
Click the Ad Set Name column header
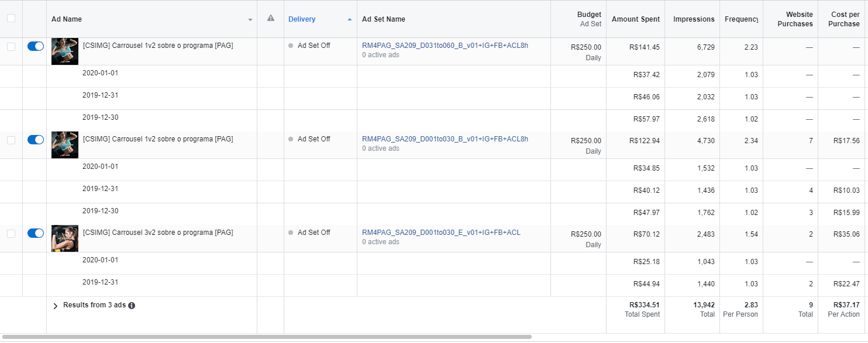pos(384,19)
